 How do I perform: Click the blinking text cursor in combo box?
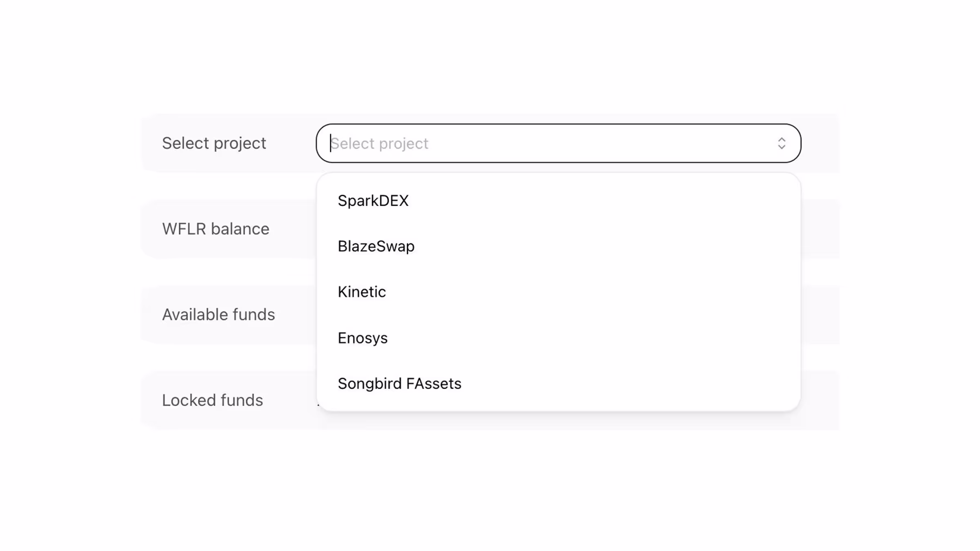pyautogui.click(x=330, y=143)
